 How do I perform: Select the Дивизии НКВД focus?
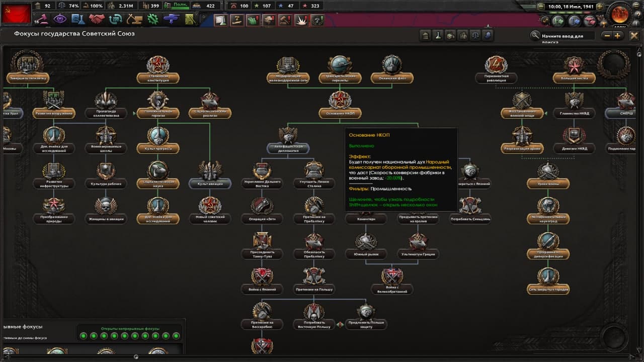point(574,140)
